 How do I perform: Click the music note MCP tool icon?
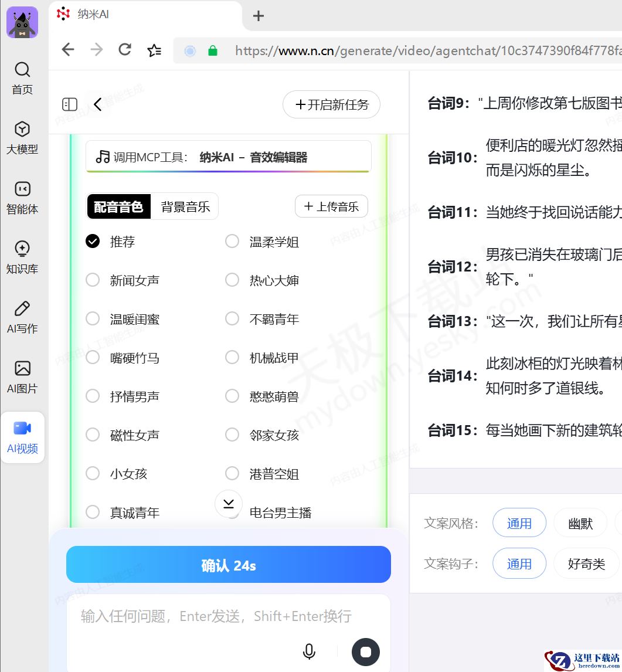(103, 157)
